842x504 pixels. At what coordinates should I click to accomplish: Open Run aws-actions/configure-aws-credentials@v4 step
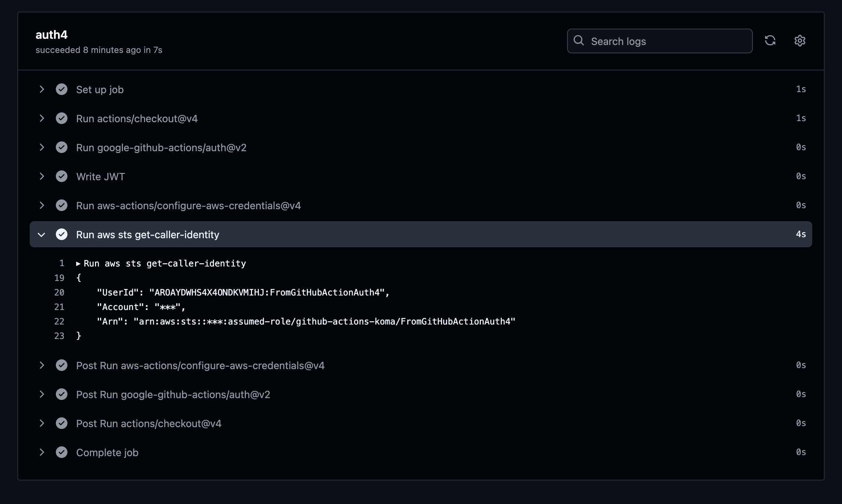point(188,206)
